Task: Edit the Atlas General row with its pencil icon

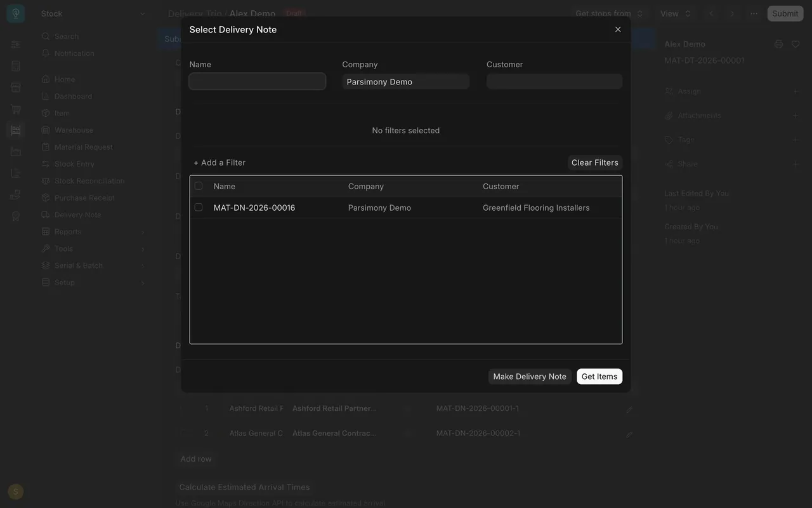Action: click(x=629, y=434)
